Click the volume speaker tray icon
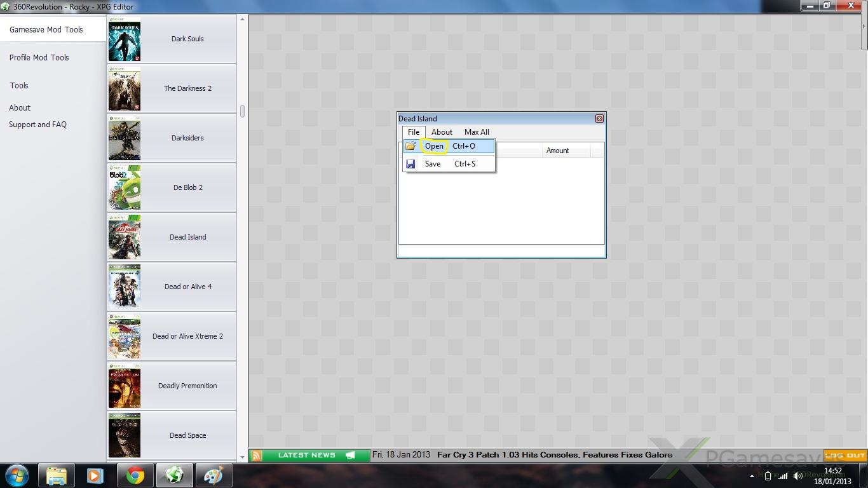 pyautogui.click(x=797, y=475)
